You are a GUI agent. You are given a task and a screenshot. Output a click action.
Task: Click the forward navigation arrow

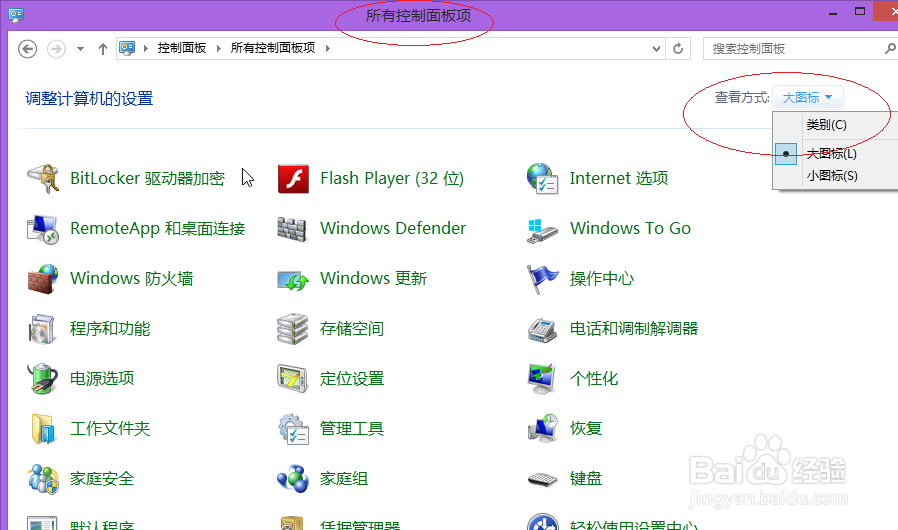[56, 49]
